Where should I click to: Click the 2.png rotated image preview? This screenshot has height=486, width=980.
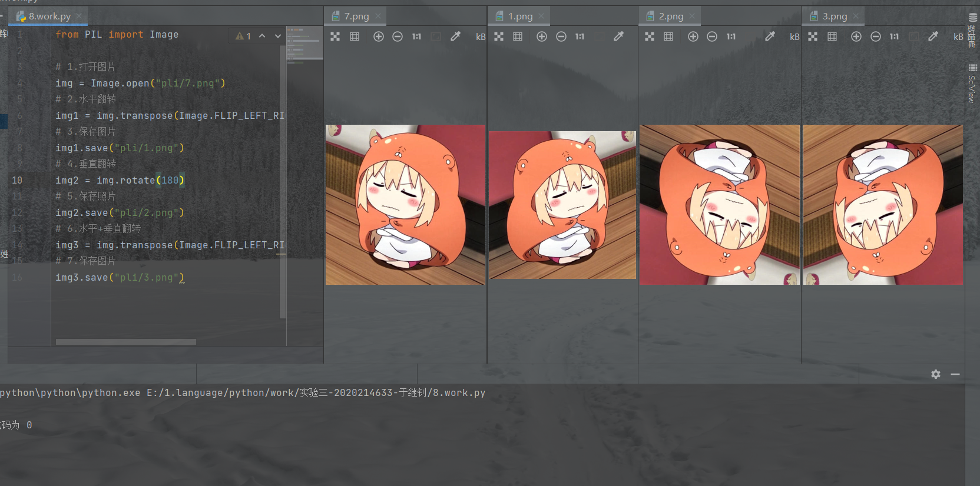click(720, 205)
